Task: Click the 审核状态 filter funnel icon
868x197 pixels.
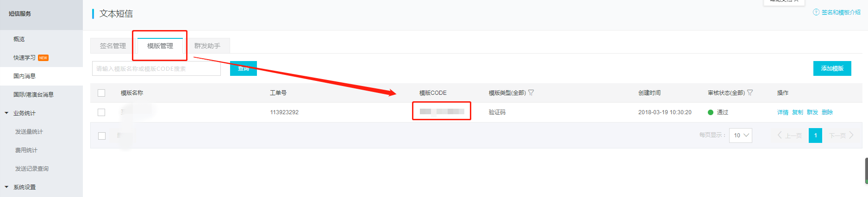Action: [x=750, y=92]
